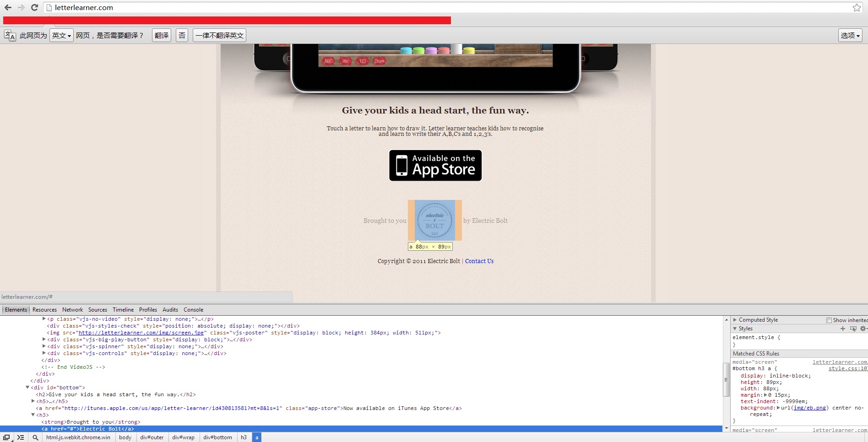
Task: Go back using the browser back arrow
Action: click(x=8, y=7)
